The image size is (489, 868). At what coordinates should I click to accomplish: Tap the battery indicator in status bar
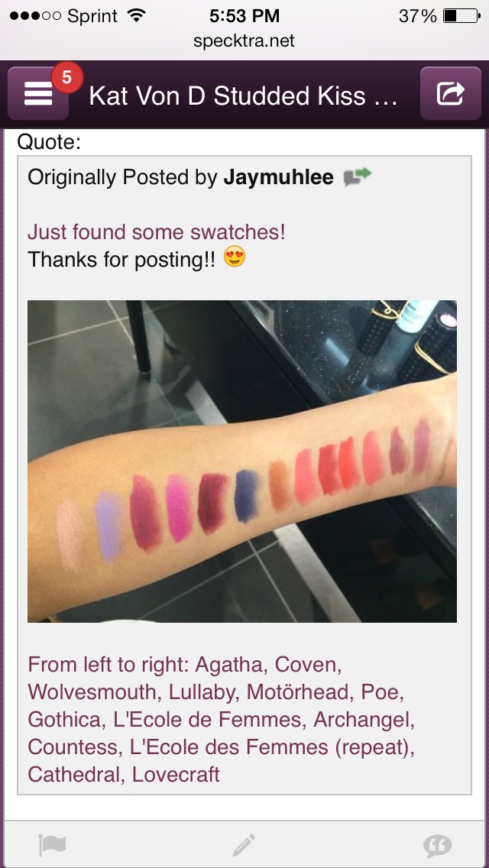tap(461, 16)
